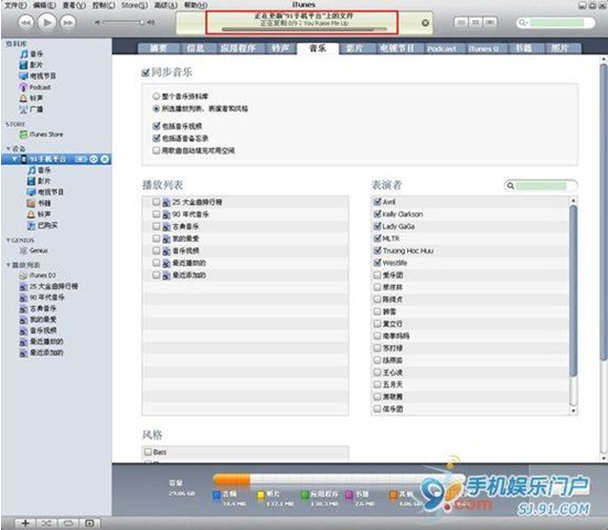Image resolution: width=608 pixels, height=530 pixels.
Task: Cancel the sync with the status X icon
Action: 425,23
